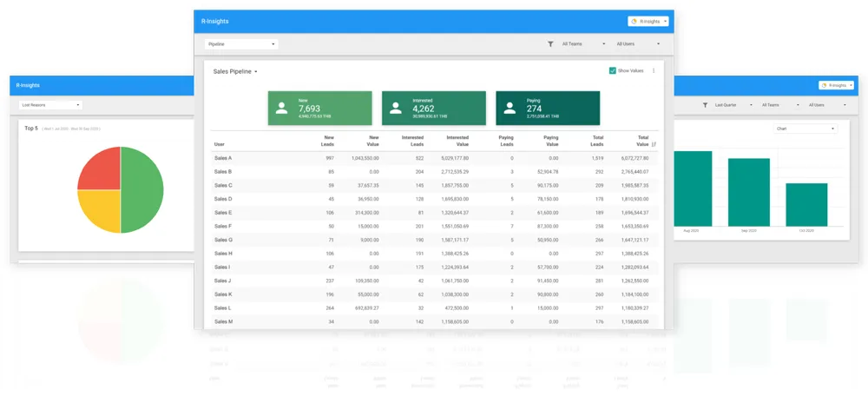
Task: Uncheck the Show Values checkbox
Action: pos(612,71)
